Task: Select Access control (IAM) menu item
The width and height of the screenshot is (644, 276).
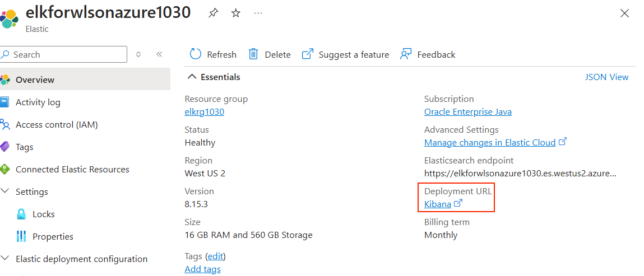Action: pos(57,125)
